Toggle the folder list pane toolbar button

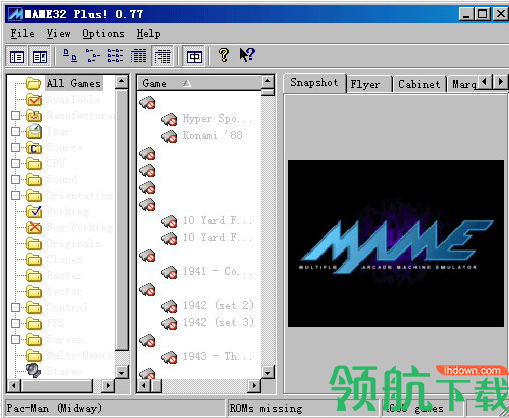click(x=17, y=56)
